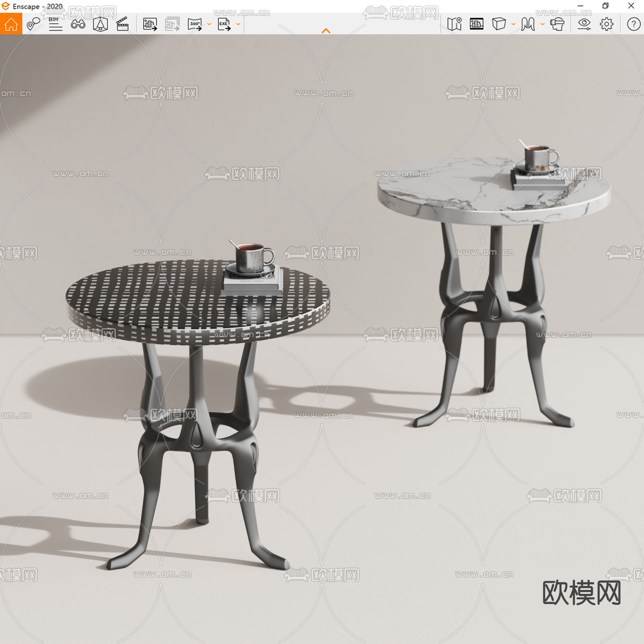The height and width of the screenshot is (644, 644).
Task: Expand the EXE export dropdown arrow
Action: pos(238,24)
